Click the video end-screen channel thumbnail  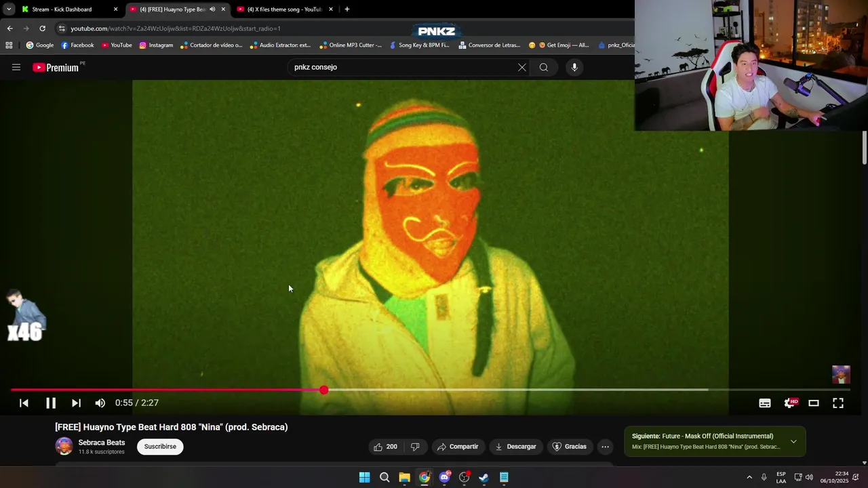[841, 375]
